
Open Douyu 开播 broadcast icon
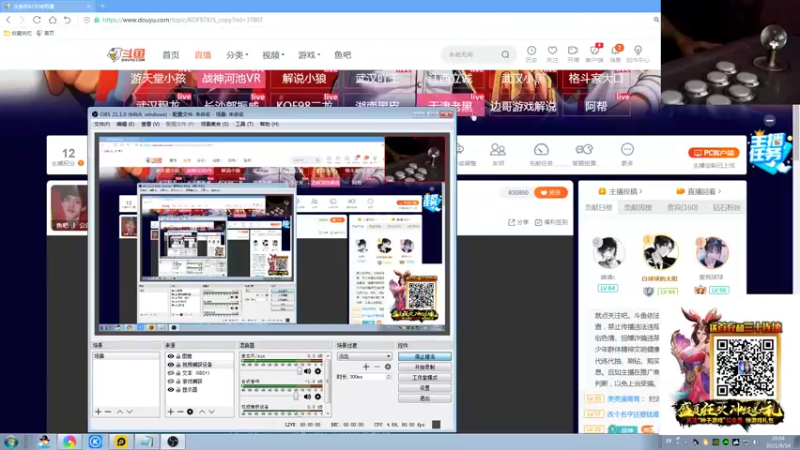pyautogui.click(x=573, y=51)
